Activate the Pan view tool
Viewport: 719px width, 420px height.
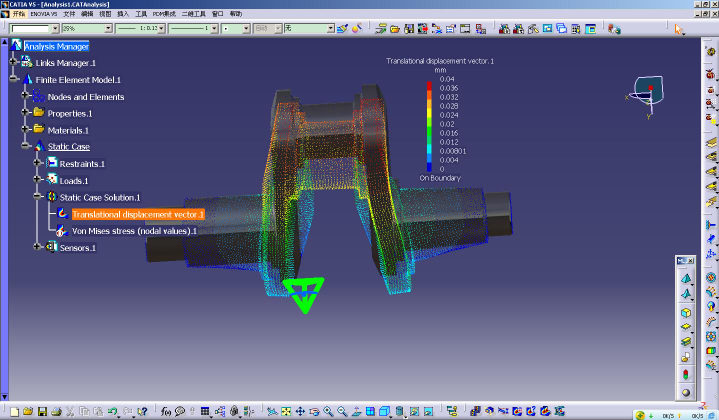(300, 411)
